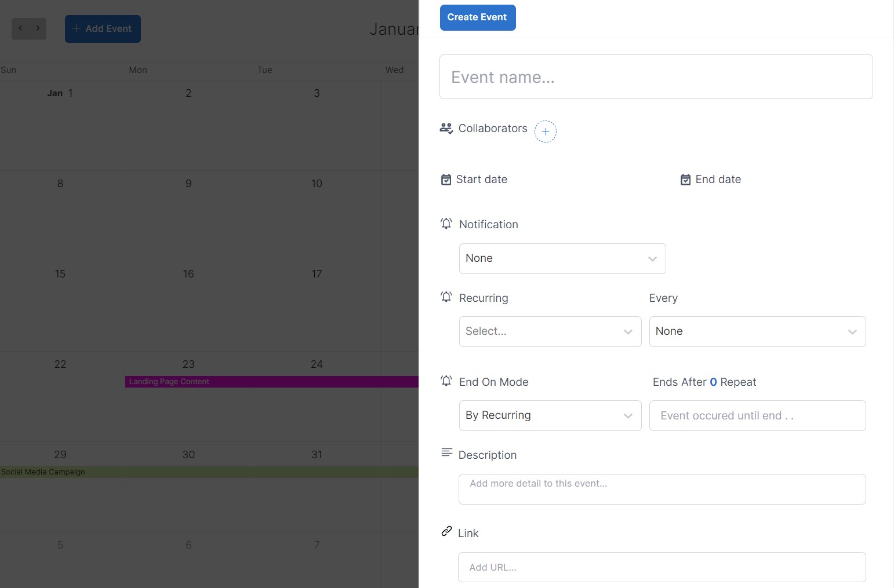Focus the Add URL input field
Viewport: 894px width, 588px height.
click(662, 567)
